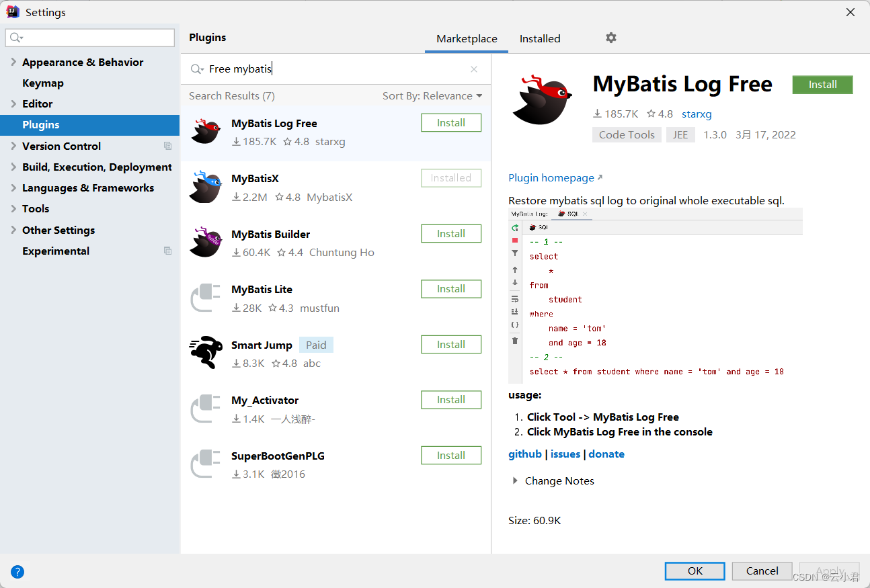Click the IntelliJ icon in the title bar
This screenshot has height=588, width=870.
[x=13, y=12]
